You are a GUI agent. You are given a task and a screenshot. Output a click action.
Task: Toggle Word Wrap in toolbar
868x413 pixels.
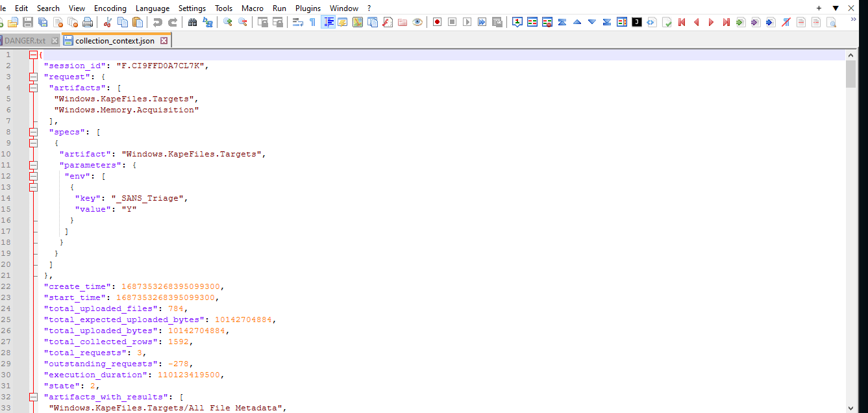point(298,22)
